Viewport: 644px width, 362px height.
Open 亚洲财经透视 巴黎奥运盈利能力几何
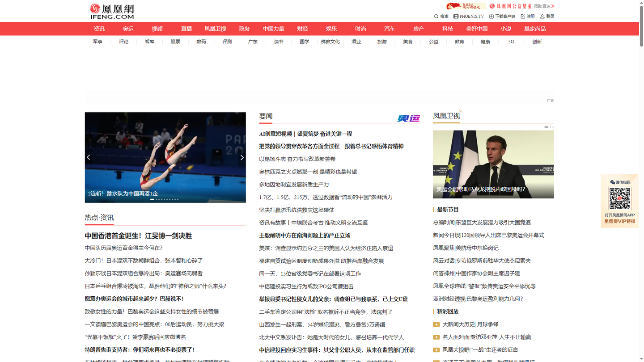click(478, 299)
